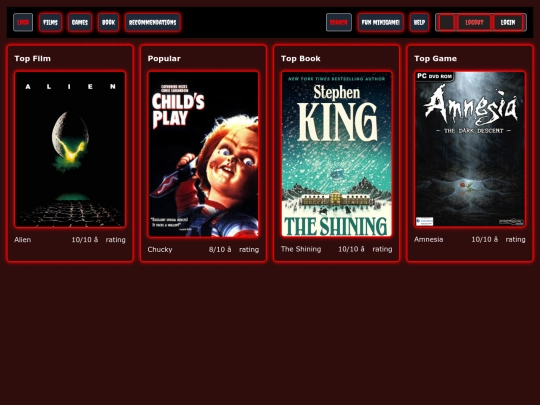This screenshot has height=405, width=540.
Task: Click the 'Alien' title text
Action: [22, 240]
